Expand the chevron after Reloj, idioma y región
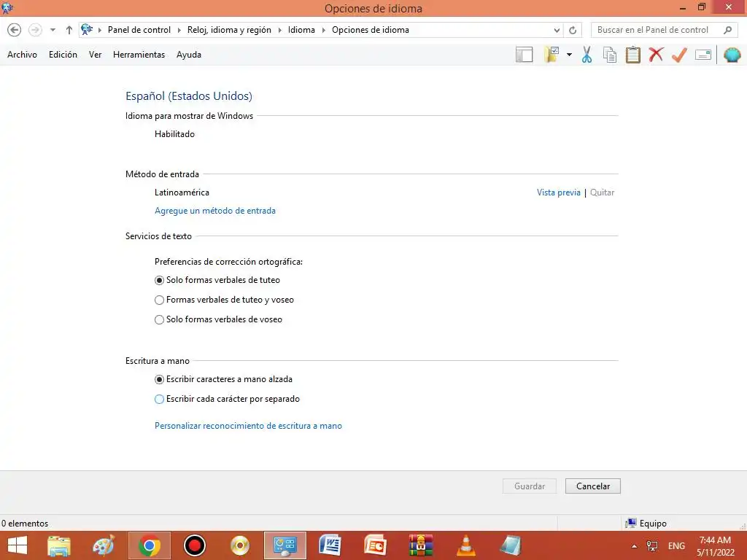Screen dimensions: 747x560 tap(280, 30)
